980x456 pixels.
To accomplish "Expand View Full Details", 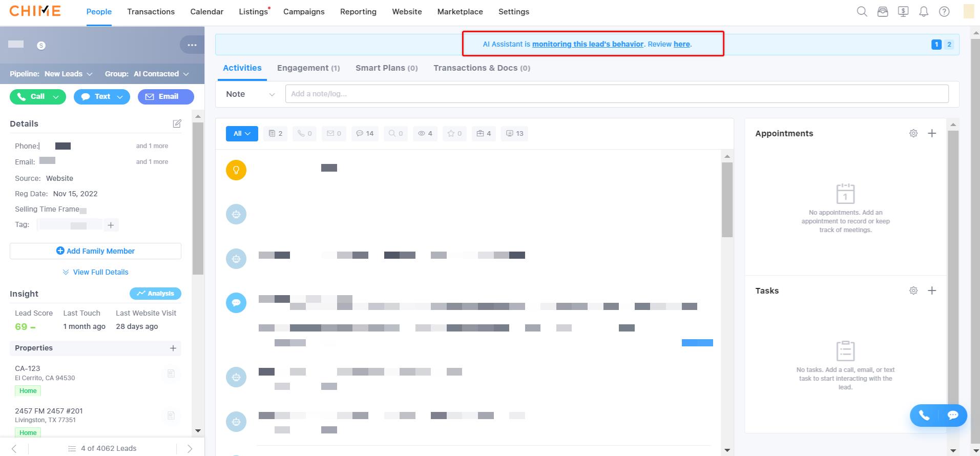I will 95,272.
